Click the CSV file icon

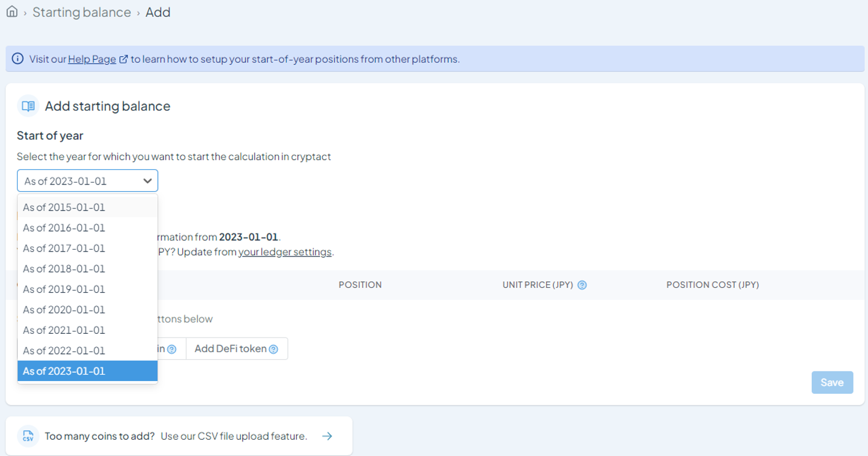[28, 436]
